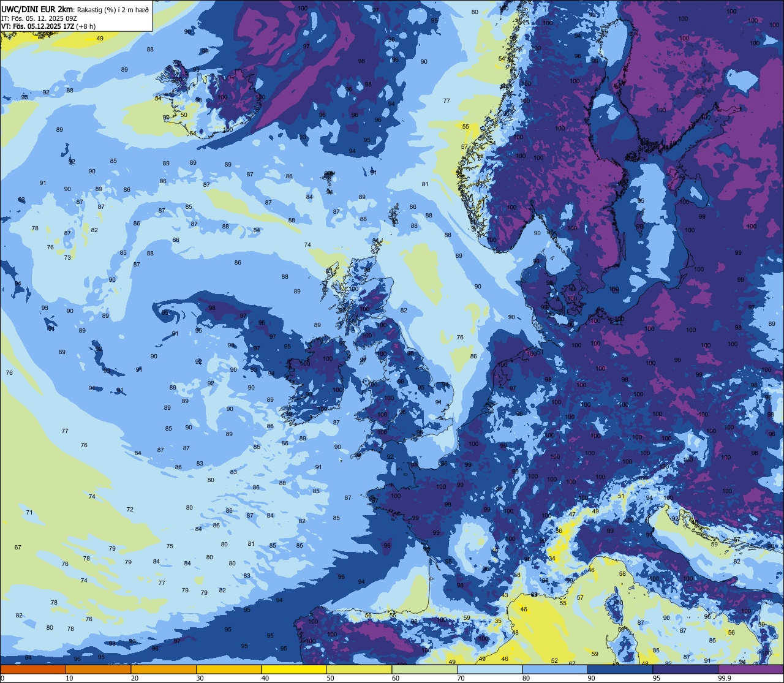Image resolution: width=784 pixels, height=683 pixels.
Task: Click the "34" humidity value in the yellow patch
Action: pyautogui.click(x=552, y=559)
